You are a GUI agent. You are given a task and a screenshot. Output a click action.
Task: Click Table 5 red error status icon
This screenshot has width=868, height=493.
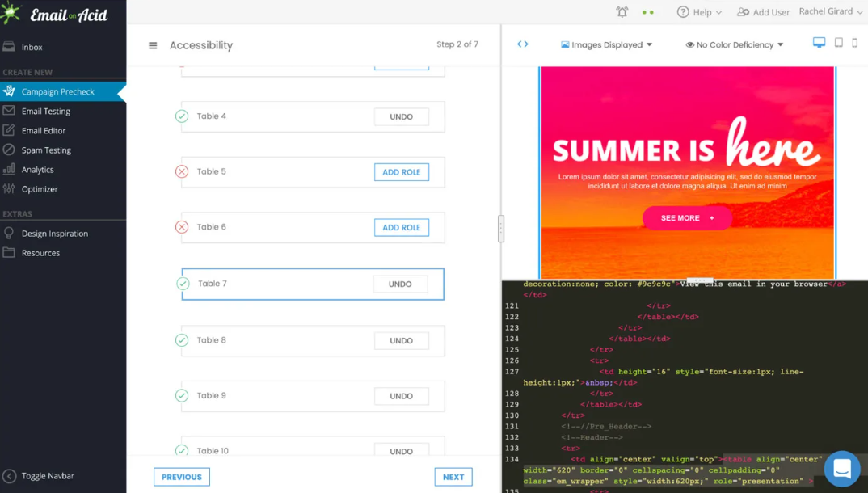pos(182,171)
